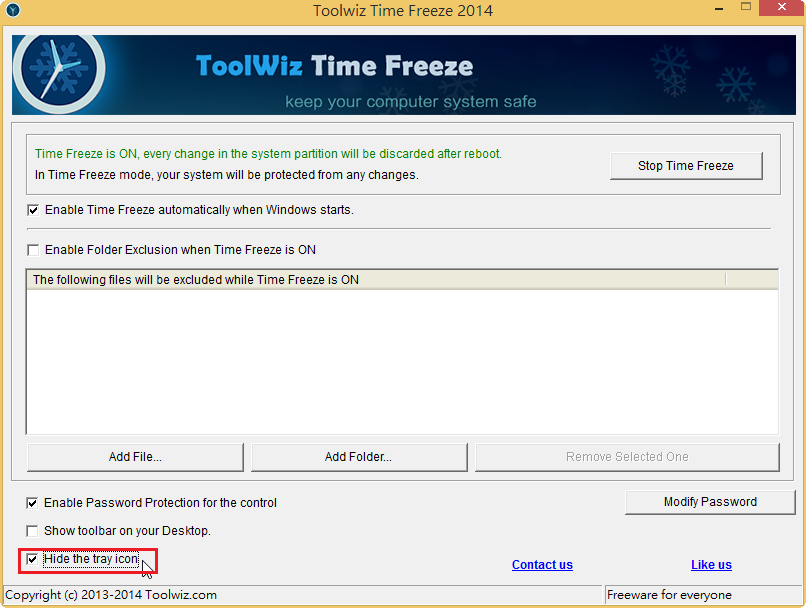The height and width of the screenshot is (608, 806).
Task: Click 'keep your computer system safe' tagline
Action: point(411,101)
